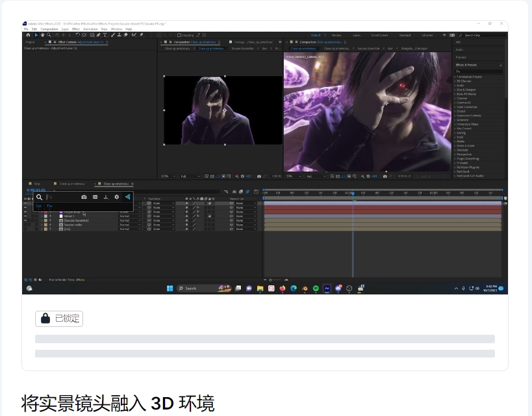Toggle the lock on right Composition panel tab

pyautogui.click(x=296, y=42)
